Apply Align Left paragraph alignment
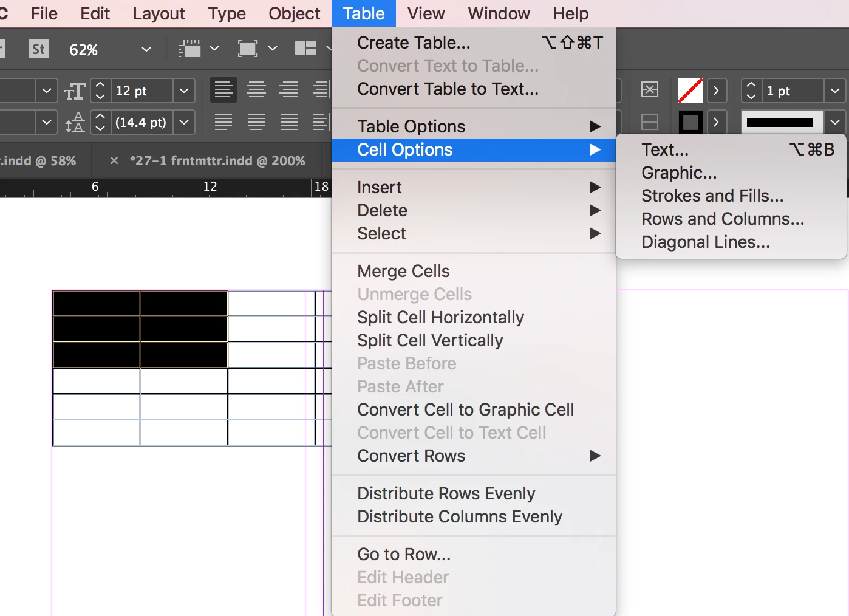The height and width of the screenshot is (616, 849). point(223,90)
